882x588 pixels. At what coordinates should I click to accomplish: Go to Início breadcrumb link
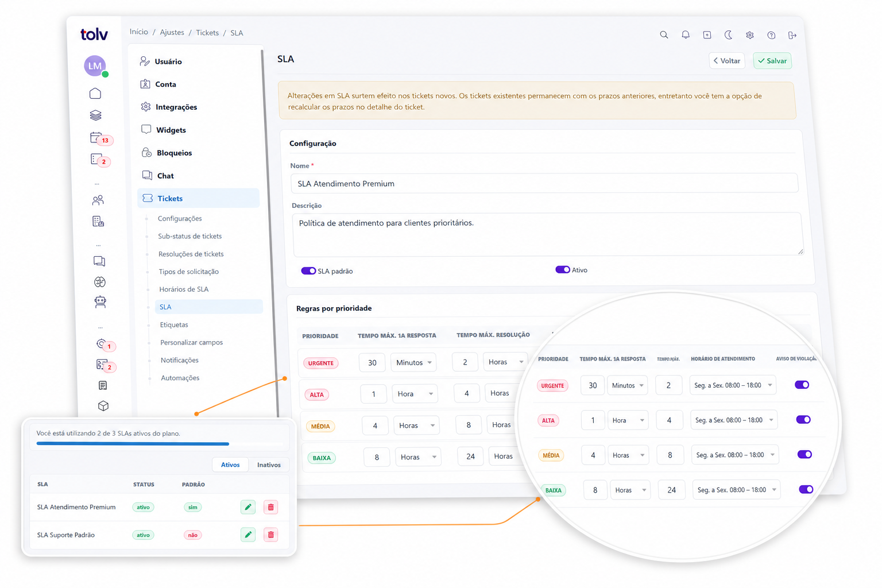[x=139, y=32]
